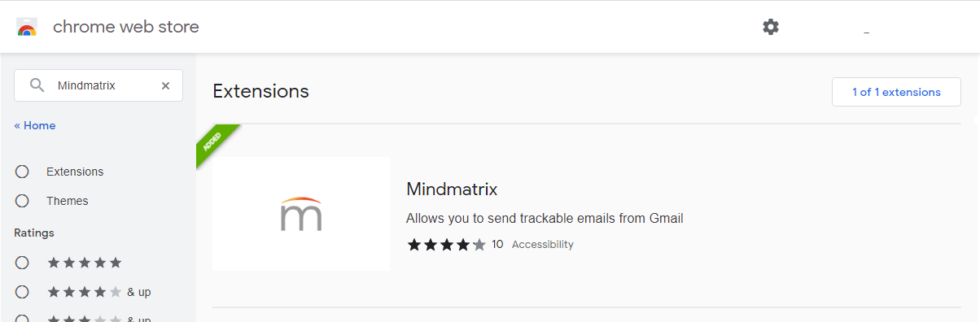Image resolution: width=980 pixels, height=322 pixels.
Task: Focus the search box containing Mindmatrix
Action: 98,85
